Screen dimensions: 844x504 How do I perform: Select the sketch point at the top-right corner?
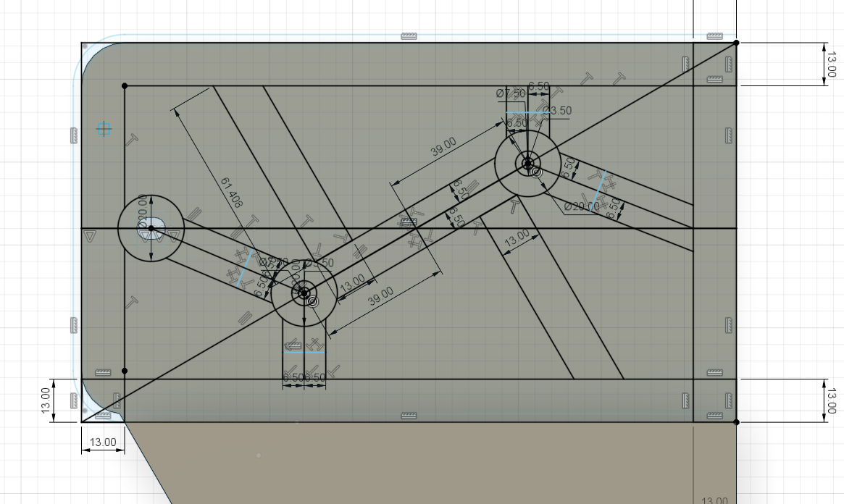pyautogui.click(x=736, y=43)
